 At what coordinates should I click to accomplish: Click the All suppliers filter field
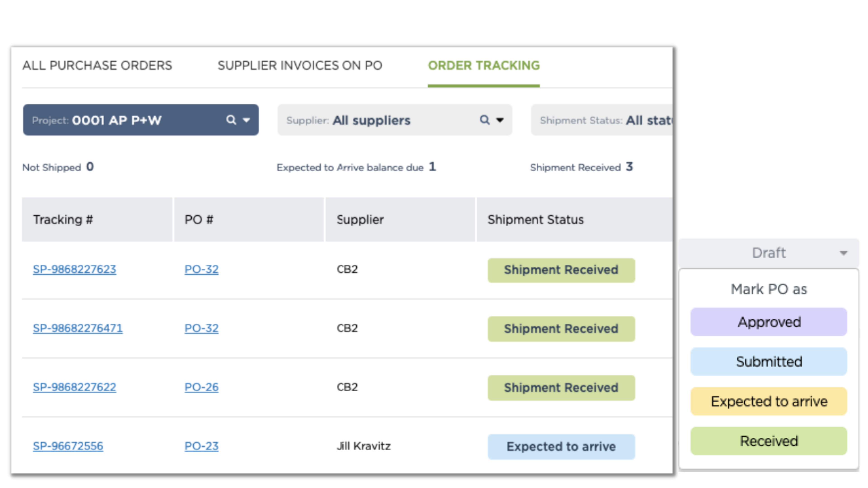tap(395, 120)
